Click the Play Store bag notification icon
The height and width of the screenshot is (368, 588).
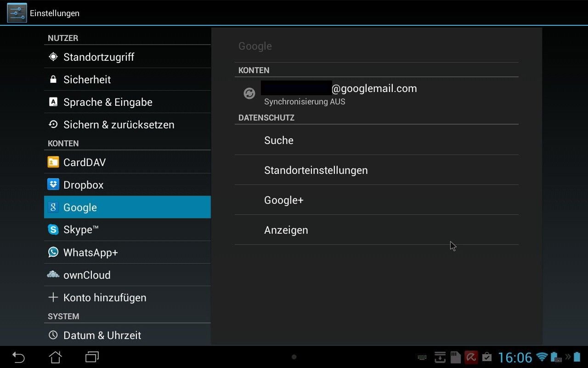(487, 357)
